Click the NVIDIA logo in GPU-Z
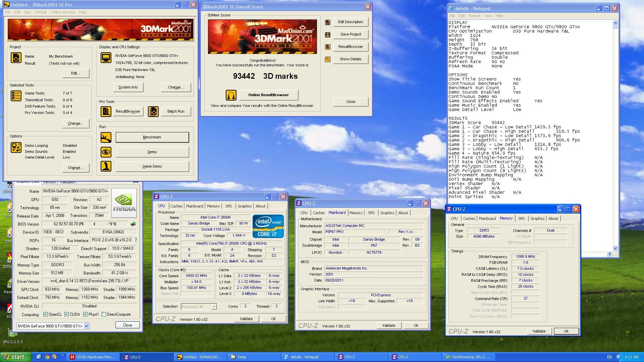 point(124,203)
